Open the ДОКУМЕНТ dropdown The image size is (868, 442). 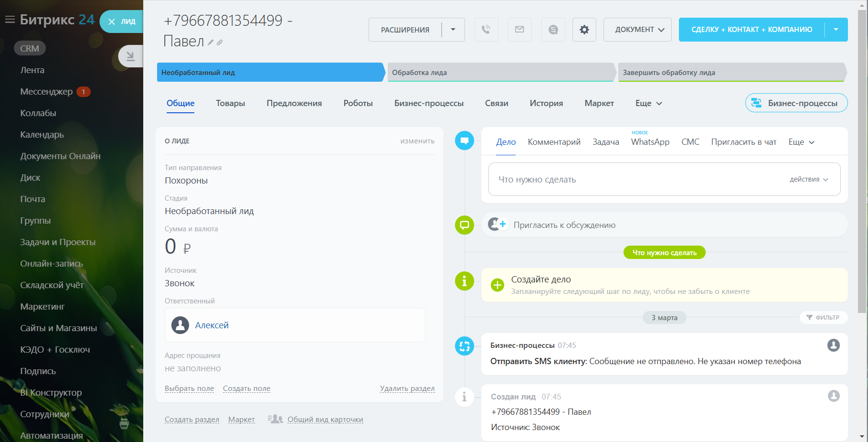(637, 30)
